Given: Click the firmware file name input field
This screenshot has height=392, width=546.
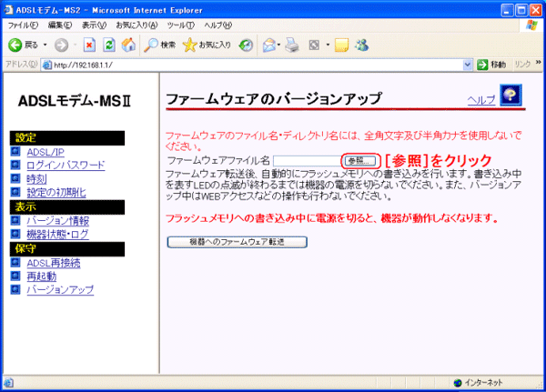Looking at the screenshot, I should (x=307, y=161).
